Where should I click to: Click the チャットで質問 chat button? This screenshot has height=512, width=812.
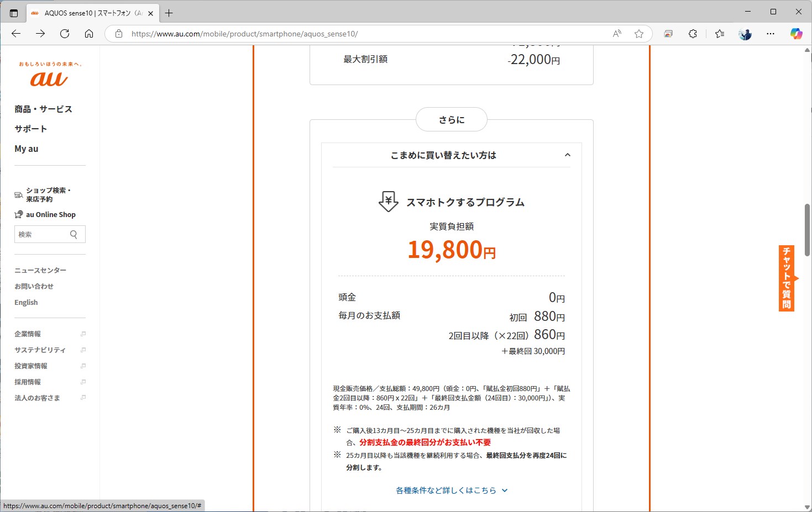pos(787,278)
